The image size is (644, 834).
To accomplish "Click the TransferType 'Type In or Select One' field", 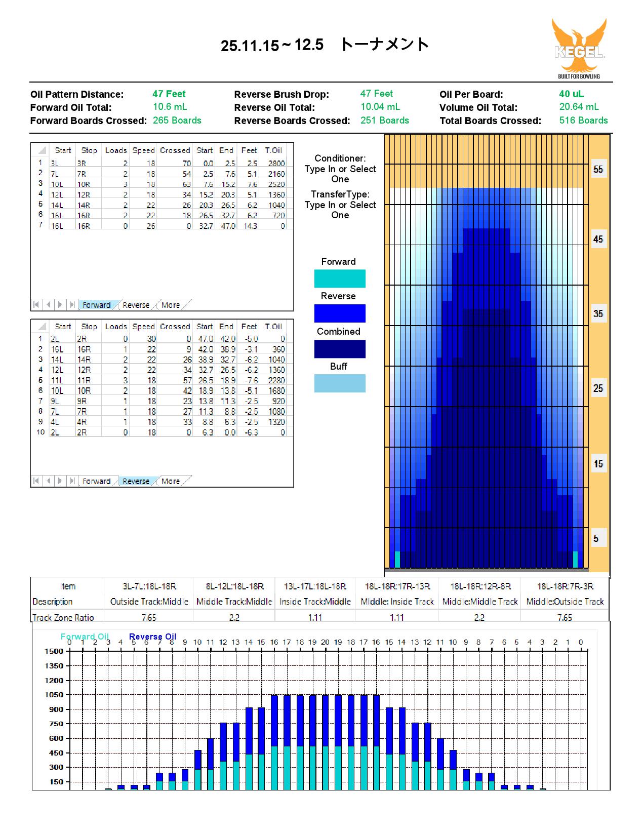I will (x=340, y=210).
